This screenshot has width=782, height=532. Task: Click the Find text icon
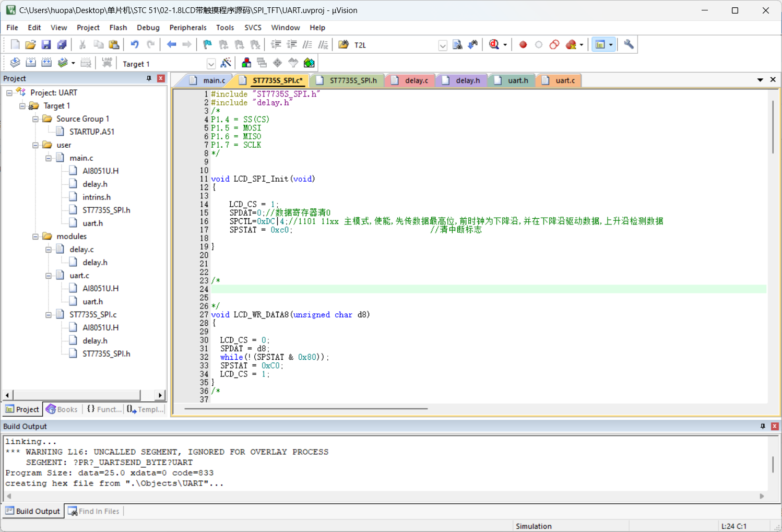[x=457, y=45]
